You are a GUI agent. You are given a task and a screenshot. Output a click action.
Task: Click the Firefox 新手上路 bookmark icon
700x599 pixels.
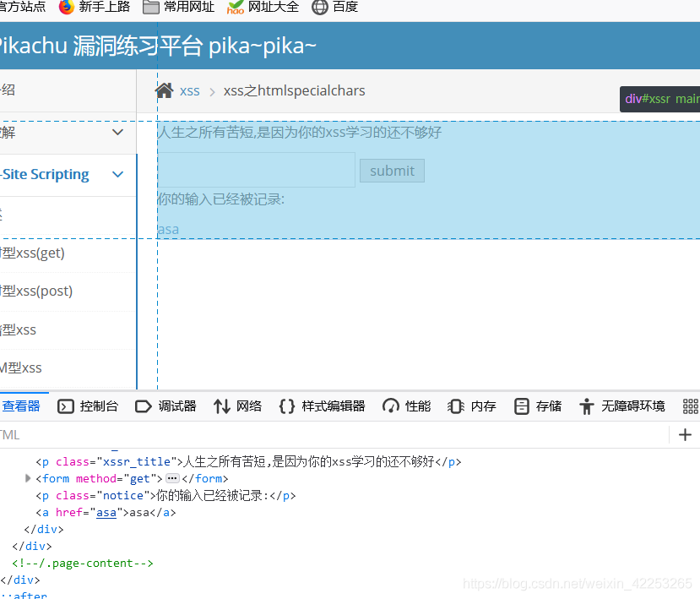pos(66,7)
